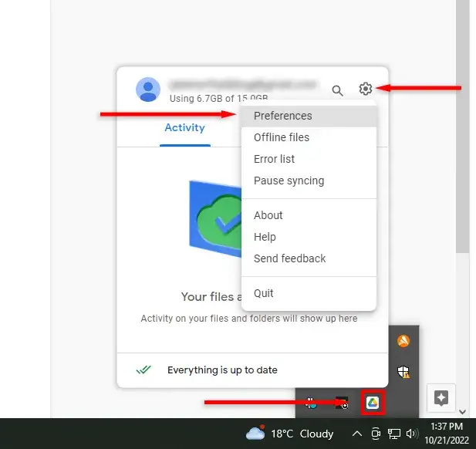Screen dimensions: 476x449
Task: Click Send feedback in the menu
Action: coord(289,258)
